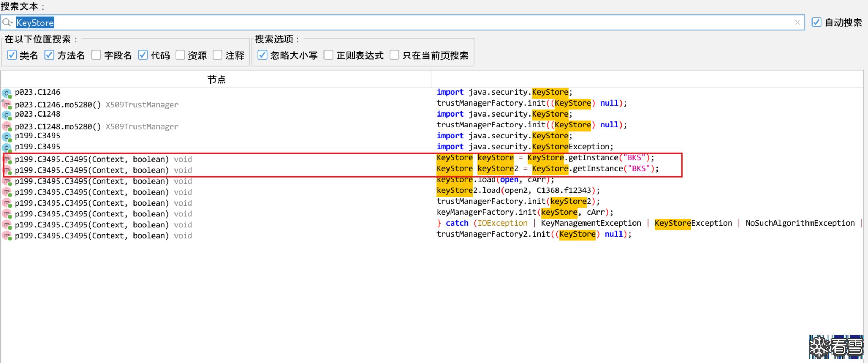The image size is (868, 363).
Task: Enable the 注释 search location checkbox
Action: point(218,55)
